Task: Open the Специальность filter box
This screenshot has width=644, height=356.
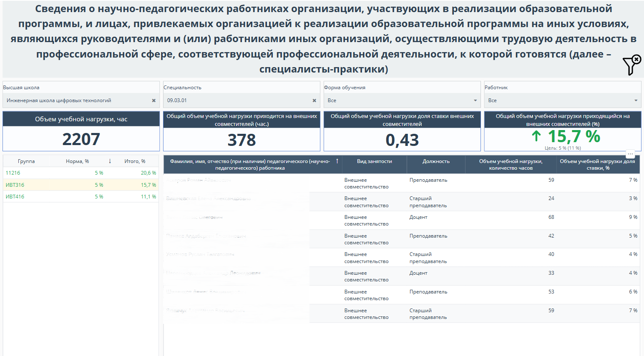Action: pos(238,100)
